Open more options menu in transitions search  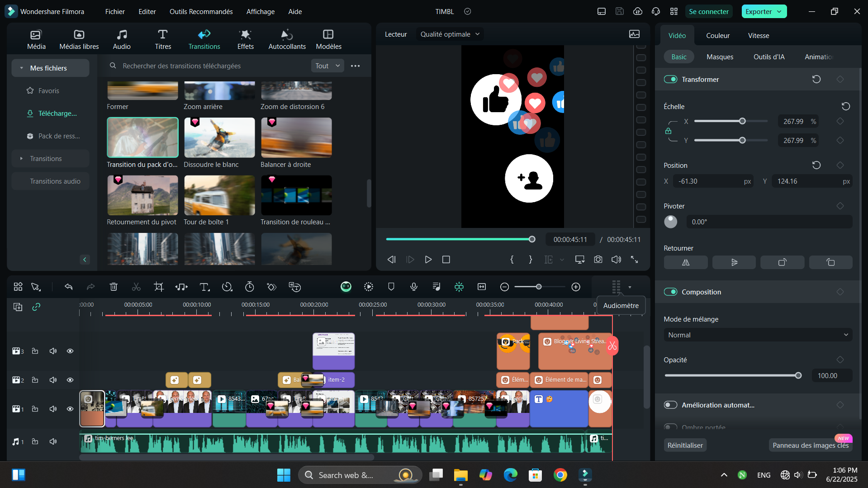click(x=356, y=66)
